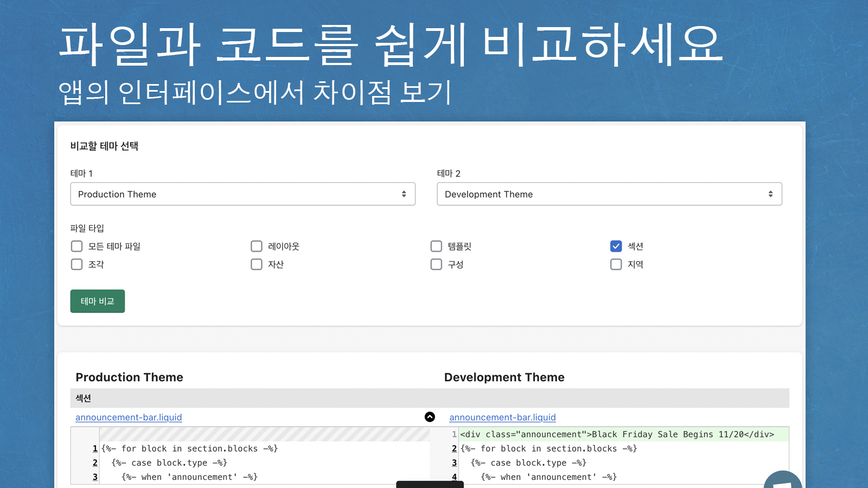
Task: Check the 조각 checkbox
Action: pos(77,264)
